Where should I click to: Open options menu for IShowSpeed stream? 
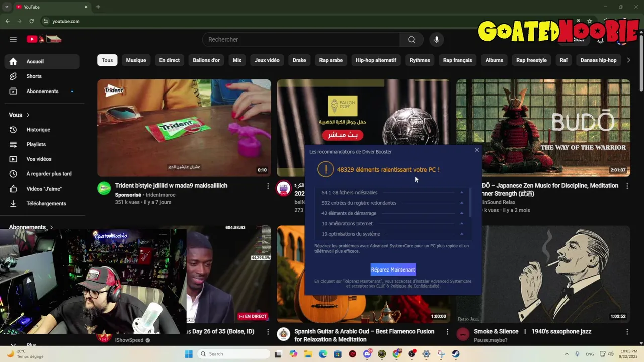point(268,332)
